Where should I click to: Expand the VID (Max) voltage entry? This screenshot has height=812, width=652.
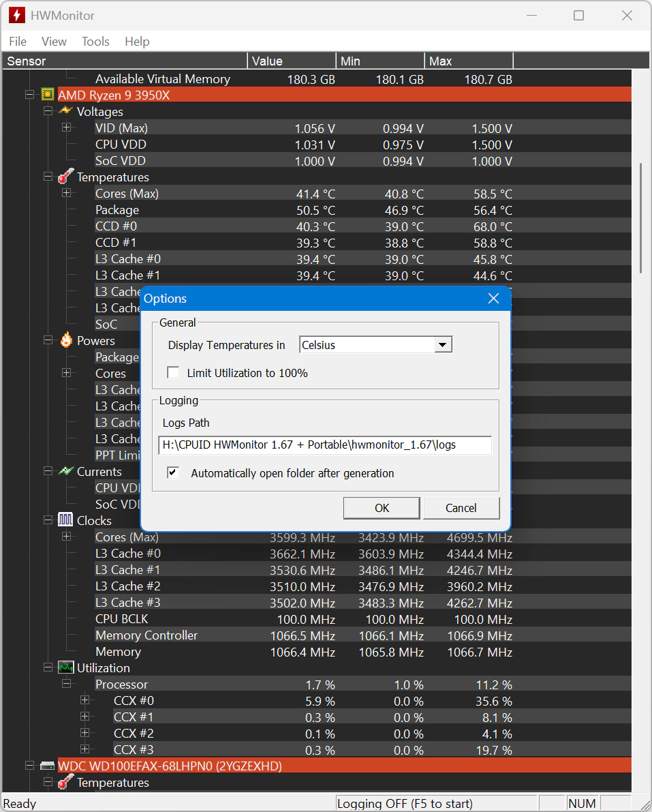pos(66,127)
